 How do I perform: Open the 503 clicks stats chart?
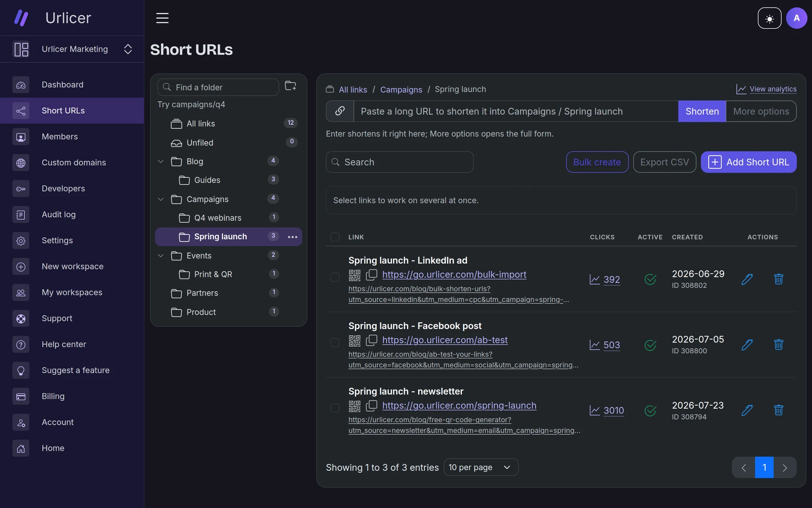tap(605, 345)
